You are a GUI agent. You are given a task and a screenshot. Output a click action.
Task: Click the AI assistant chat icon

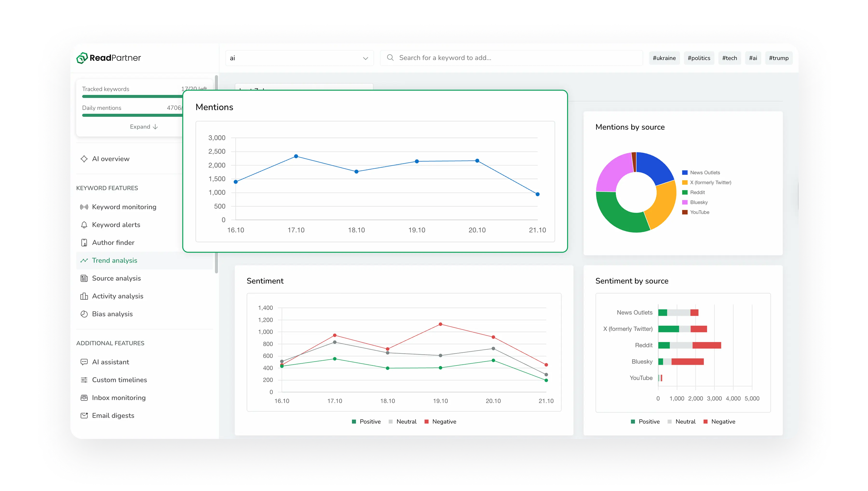point(84,362)
